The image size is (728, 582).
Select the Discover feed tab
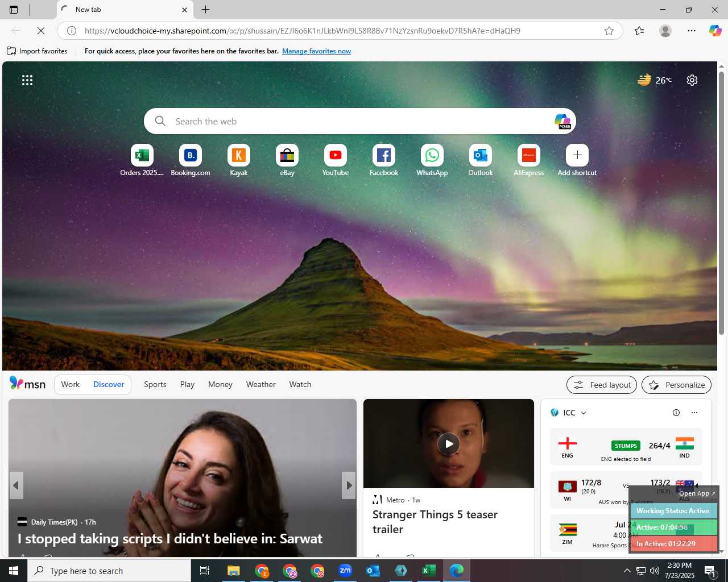tap(109, 384)
